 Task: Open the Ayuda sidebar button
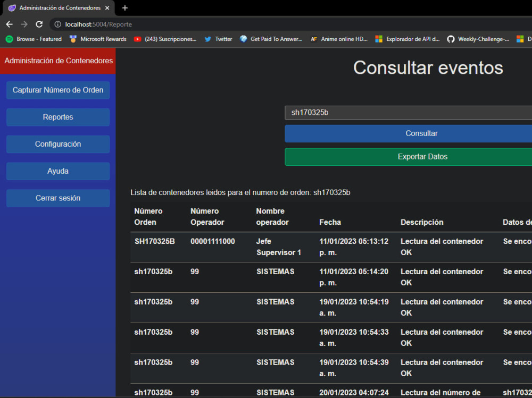click(58, 171)
